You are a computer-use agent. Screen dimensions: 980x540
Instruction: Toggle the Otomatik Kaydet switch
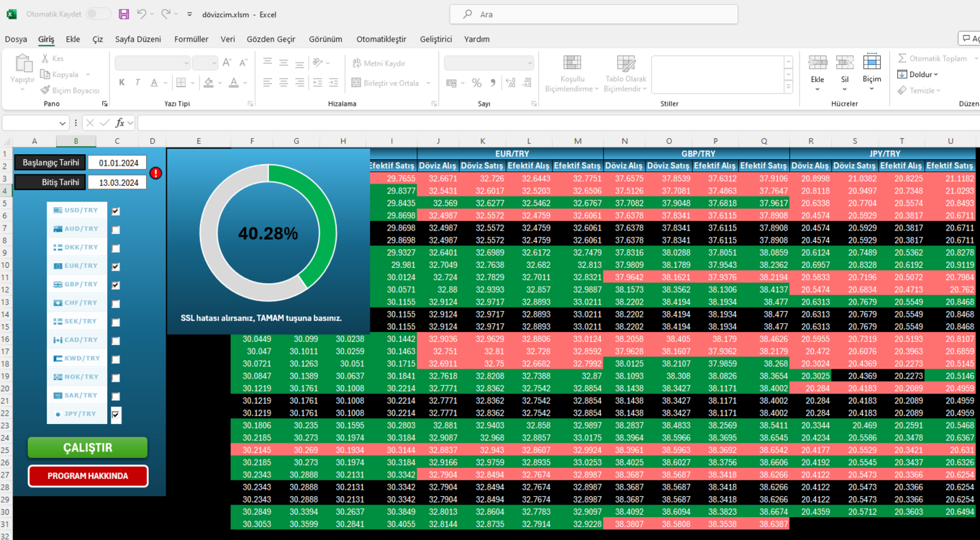(99, 14)
